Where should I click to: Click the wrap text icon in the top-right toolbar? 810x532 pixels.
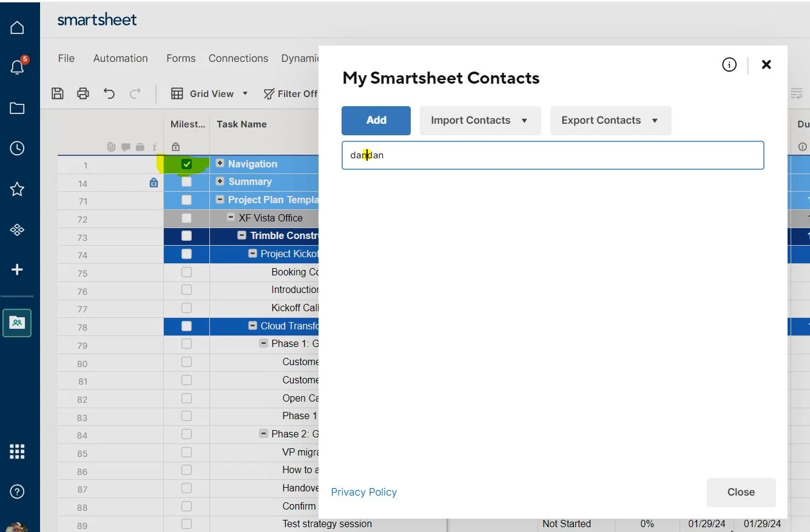tap(796, 93)
